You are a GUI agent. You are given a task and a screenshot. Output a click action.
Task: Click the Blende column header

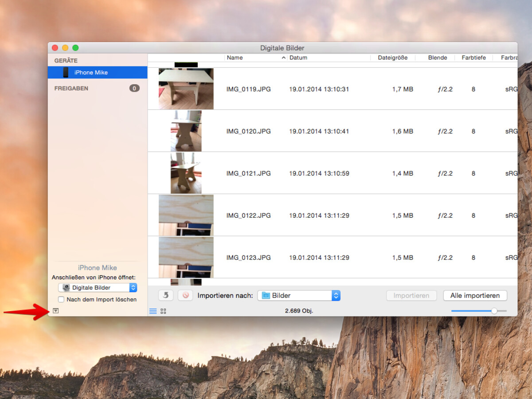tap(437, 58)
